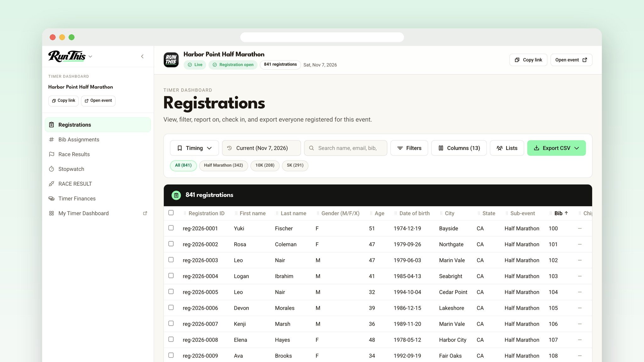Click drag handle beside State column
This screenshot has height=362, width=644.
(479, 213)
